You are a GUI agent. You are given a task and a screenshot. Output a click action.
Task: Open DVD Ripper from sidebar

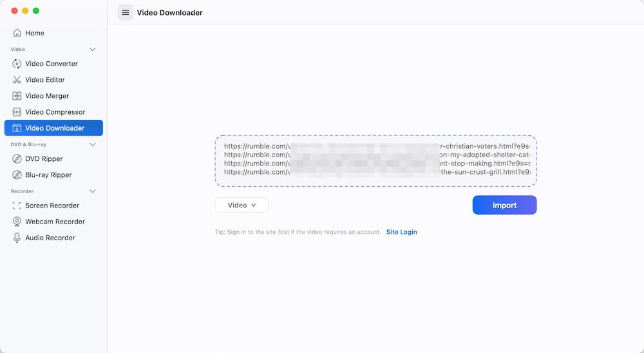click(x=53, y=158)
